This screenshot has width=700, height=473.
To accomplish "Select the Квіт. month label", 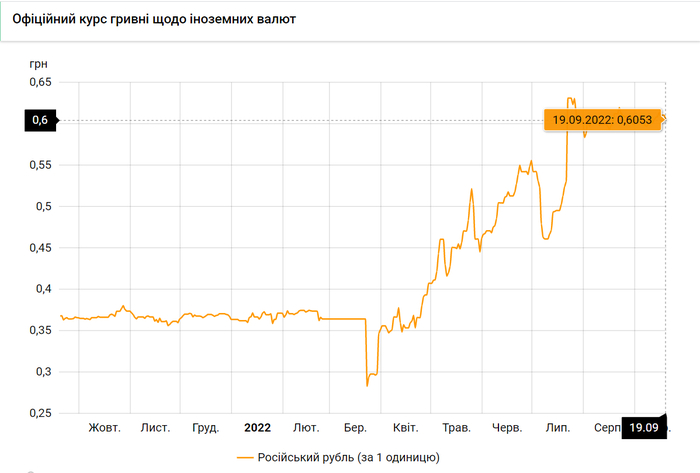I will (x=405, y=428).
